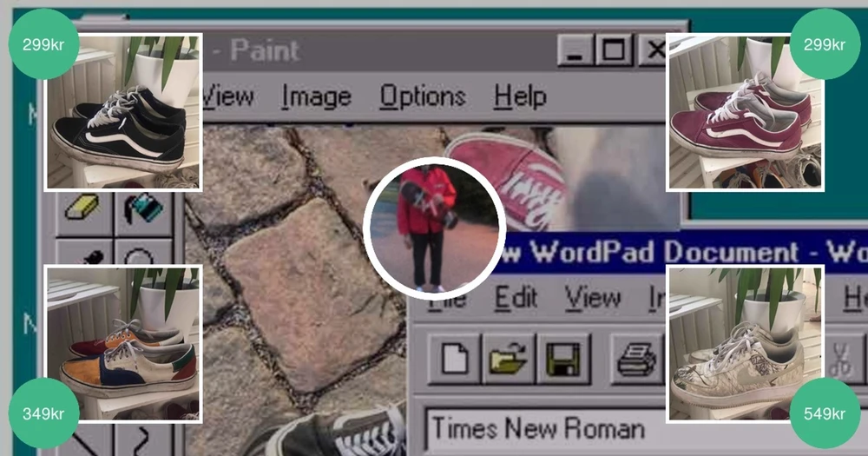
Task: Open the Image menu in Paint
Action: click(x=316, y=96)
